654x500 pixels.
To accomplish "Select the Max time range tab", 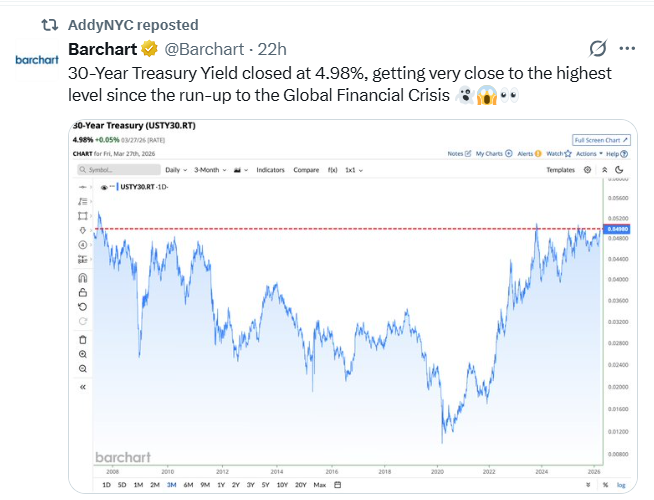I will click(319, 485).
